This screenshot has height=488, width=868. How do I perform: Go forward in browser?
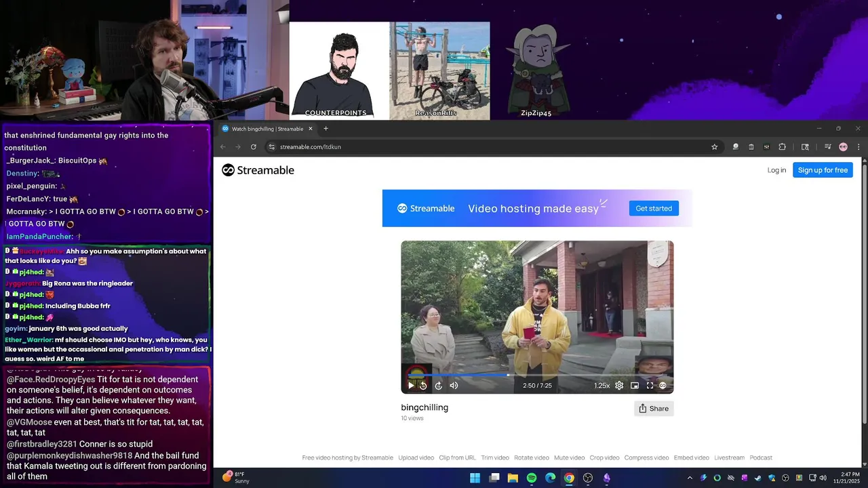click(237, 146)
